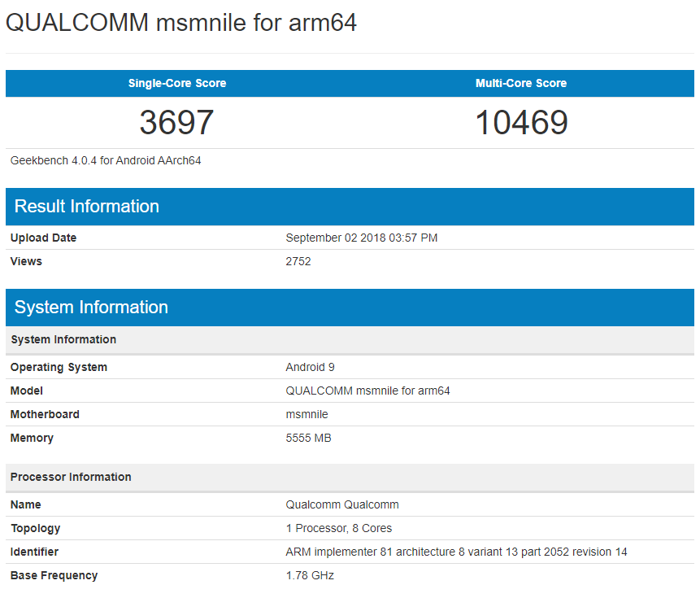Click the Motherboard value msmnile
Image resolution: width=700 pixels, height=598 pixels.
307,414
